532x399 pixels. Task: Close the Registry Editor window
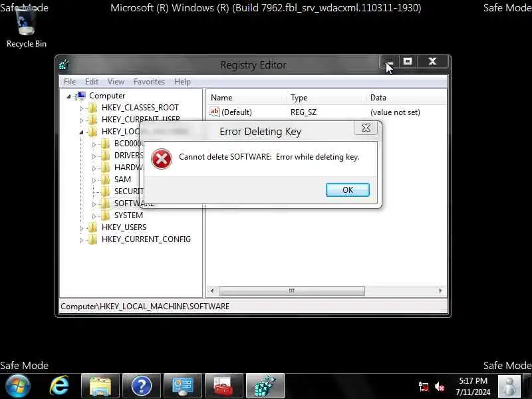(x=432, y=61)
